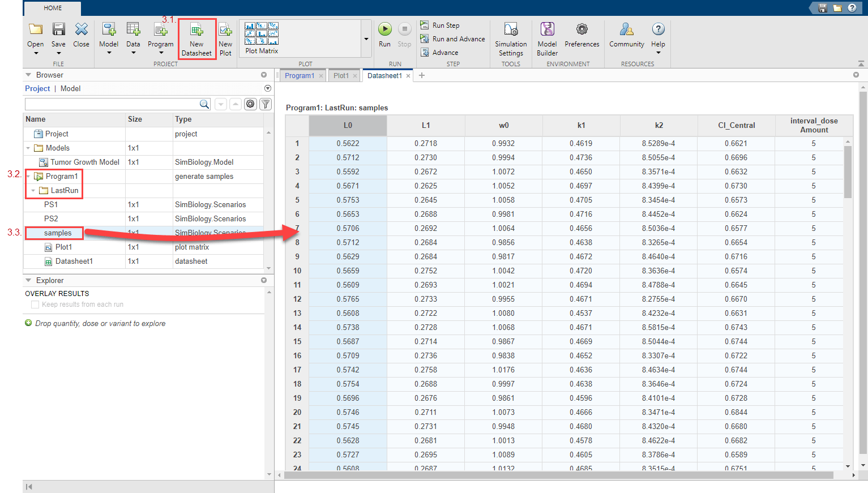Viewport: 868px width, 493px height.
Task: Enable Keep results from each run checkbox
Action: 35,305
